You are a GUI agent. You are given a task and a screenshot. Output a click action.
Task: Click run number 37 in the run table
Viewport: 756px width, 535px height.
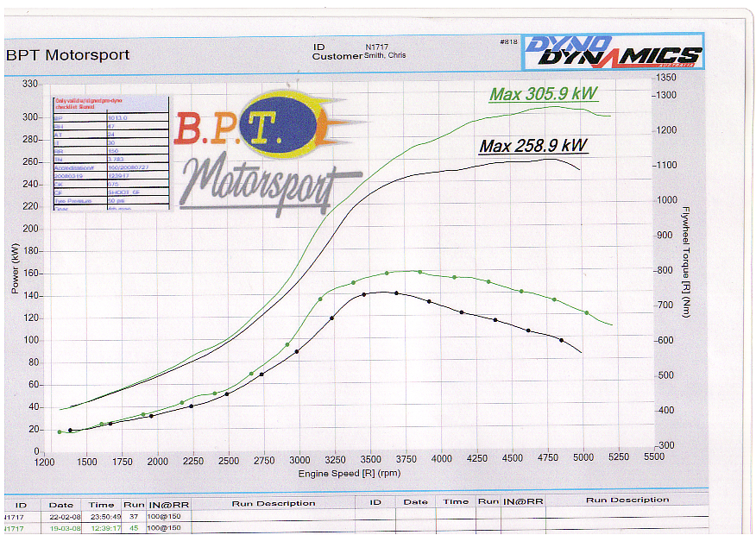point(134,517)
